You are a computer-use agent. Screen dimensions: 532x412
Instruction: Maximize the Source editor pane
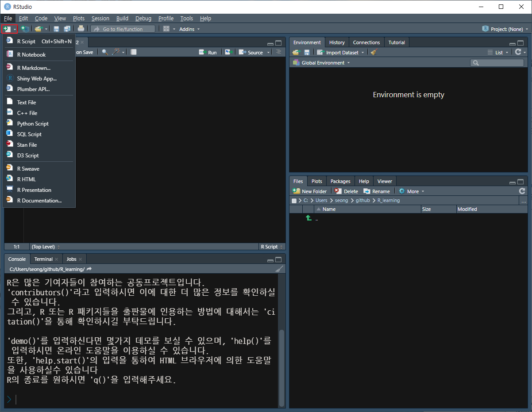278,43
